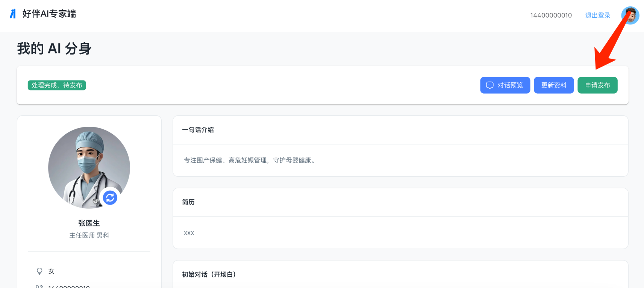The image size is (644, 288).
Task: Click the 主任医师 男科 title line
Action: click(x=89, y=235)
